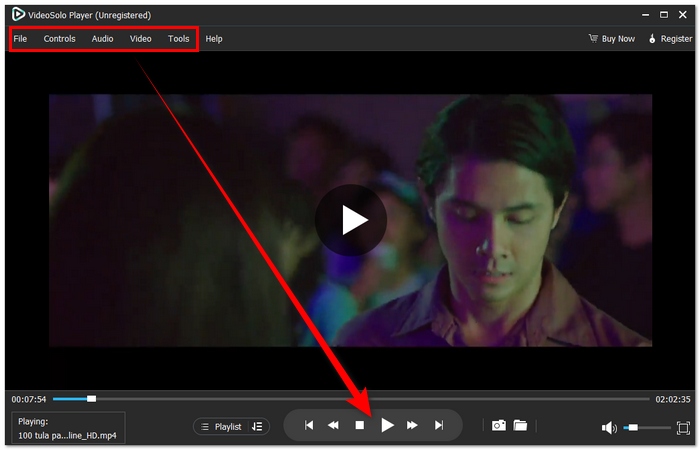700x450 pixels.
Task: Stop playback with the stop button
Action: coord(359,425)
